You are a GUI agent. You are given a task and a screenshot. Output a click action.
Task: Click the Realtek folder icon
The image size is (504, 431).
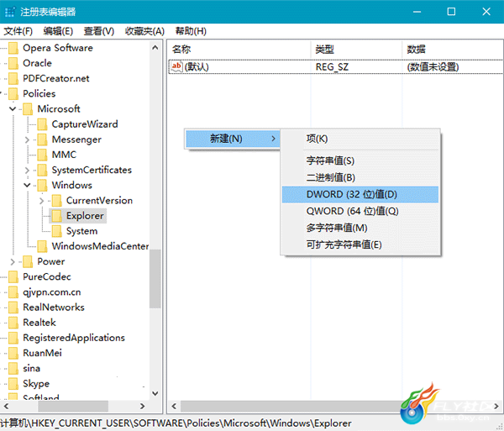click(13, 323)
